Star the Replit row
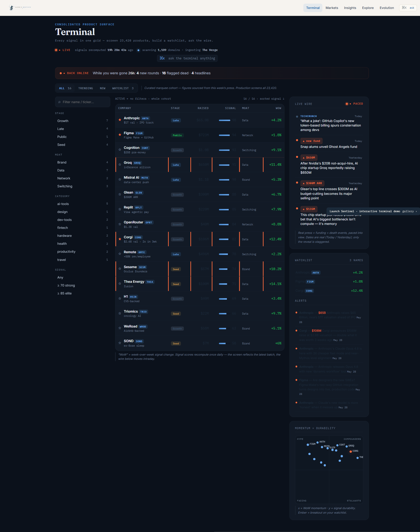 point(120,209)
